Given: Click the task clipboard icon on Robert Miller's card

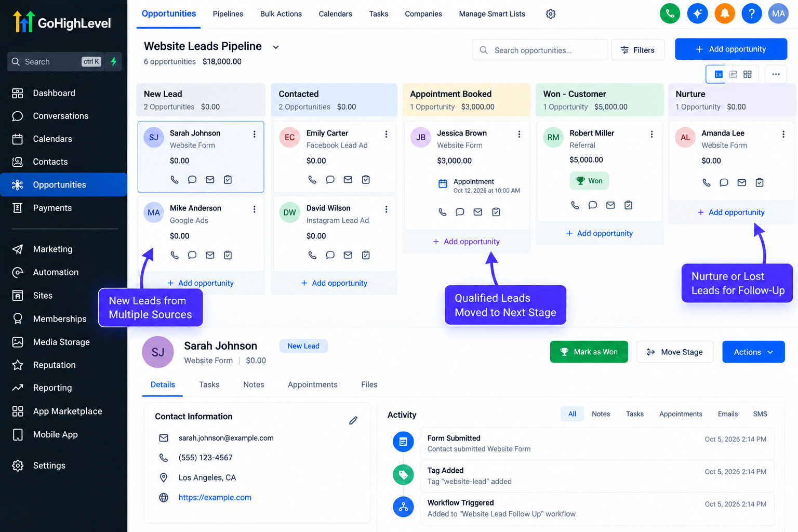Looking at the screenshot, I should [x=628, y=205].
